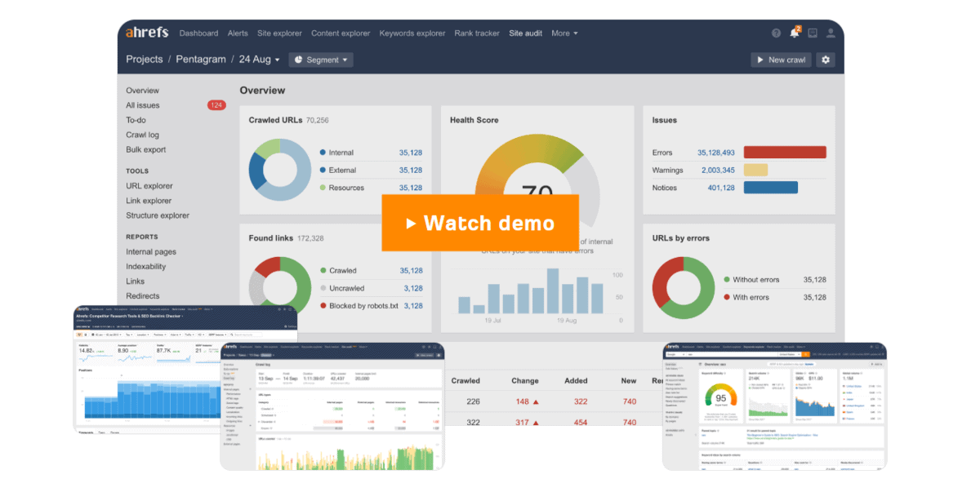Click the blue Notices bar
Image resolution: width=980 pixels, height=501 pixels.
pyautogui.click(x=771, y=188)
